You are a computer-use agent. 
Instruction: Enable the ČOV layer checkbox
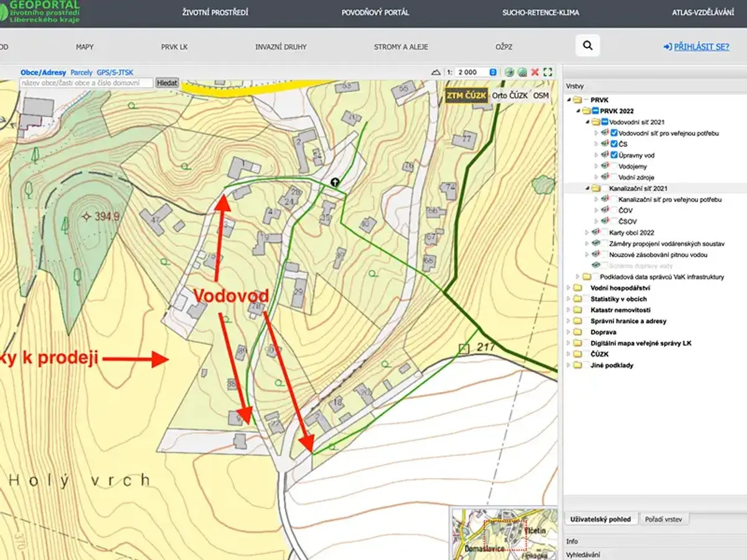click(x=614, y=210)
